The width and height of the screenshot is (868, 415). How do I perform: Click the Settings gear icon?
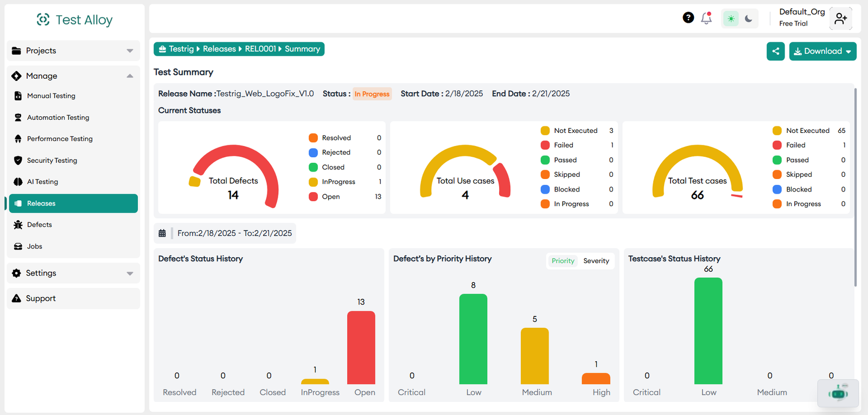click(x=16, y=273)
